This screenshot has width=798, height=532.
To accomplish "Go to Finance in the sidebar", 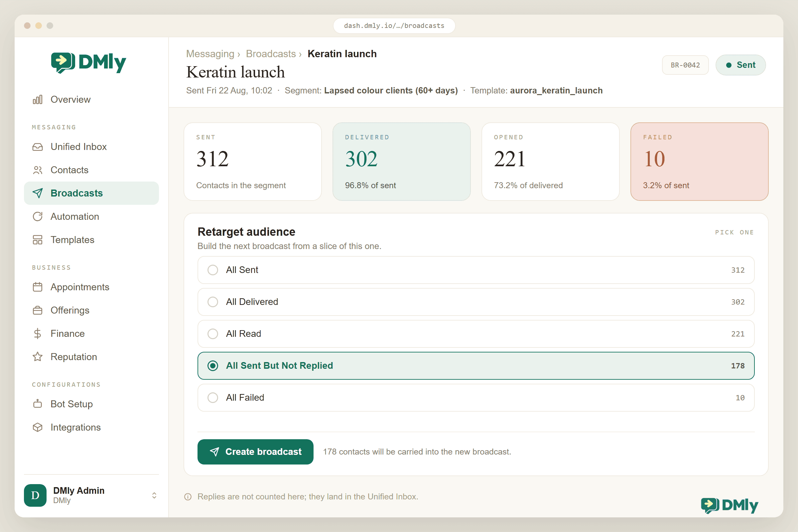I will tap(92, 333).
